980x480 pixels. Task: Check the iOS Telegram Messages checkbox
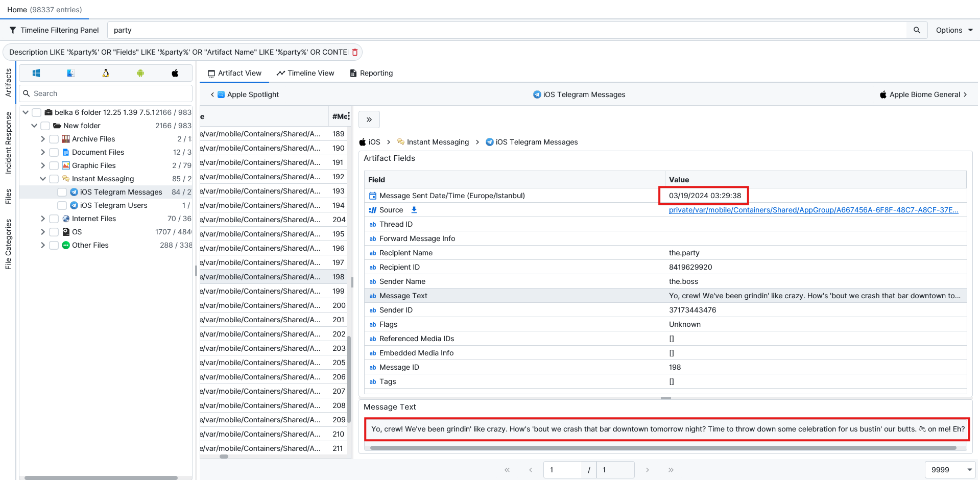[62, 192]
